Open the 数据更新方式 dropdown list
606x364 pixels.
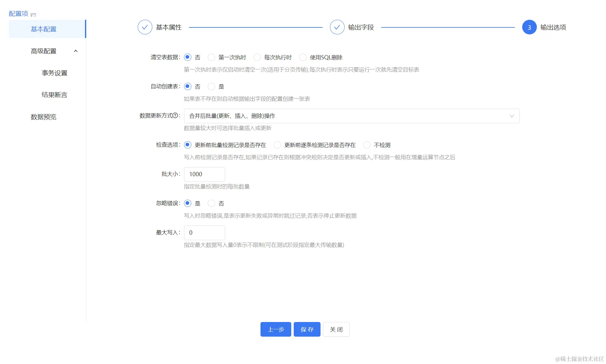click(350, 116)
